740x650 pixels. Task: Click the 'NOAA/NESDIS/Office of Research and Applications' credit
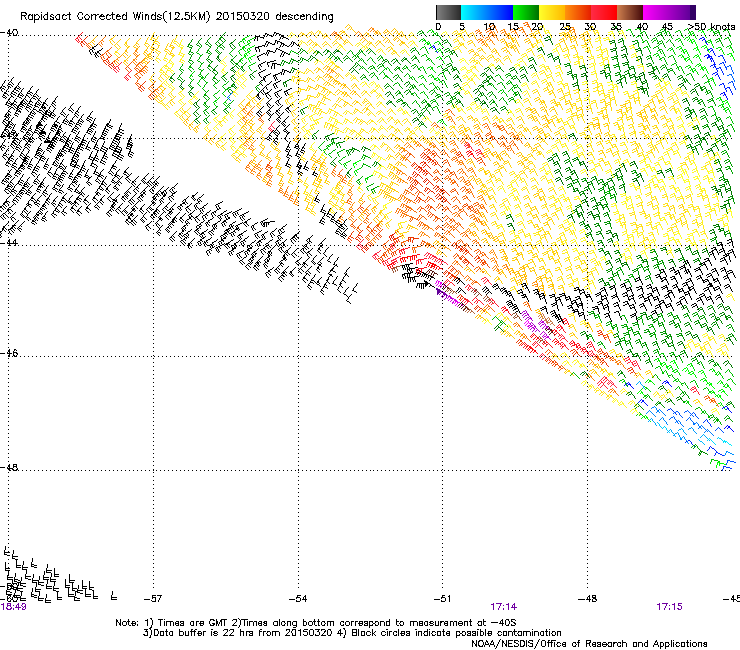point(589,644)
